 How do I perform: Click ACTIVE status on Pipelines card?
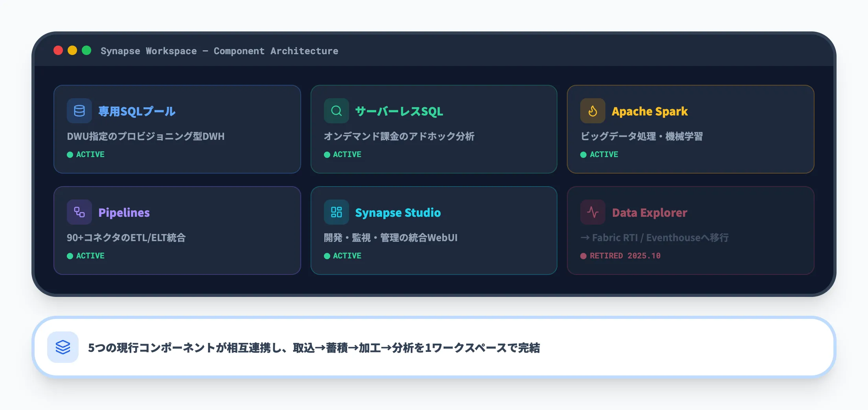(x=86, y=256)
